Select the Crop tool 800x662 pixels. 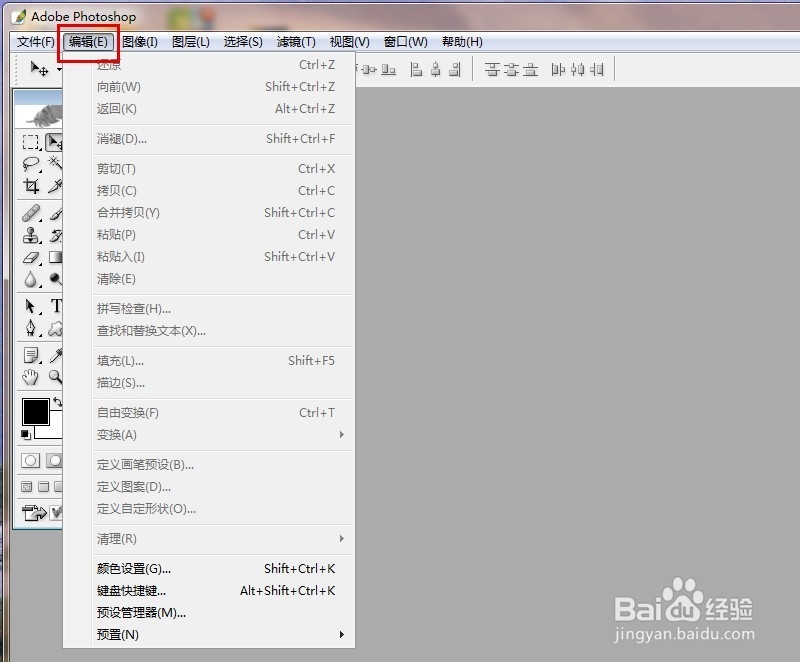31,186
